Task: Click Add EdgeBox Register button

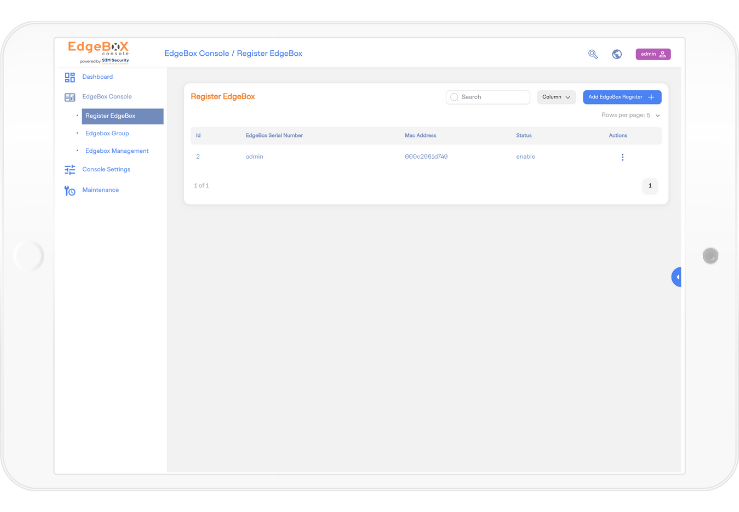Action: 622,97
